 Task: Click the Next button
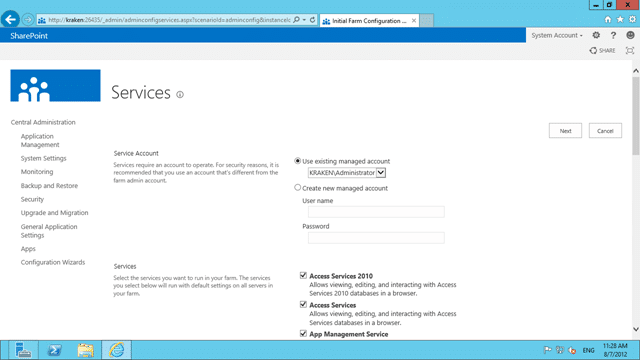565,131
